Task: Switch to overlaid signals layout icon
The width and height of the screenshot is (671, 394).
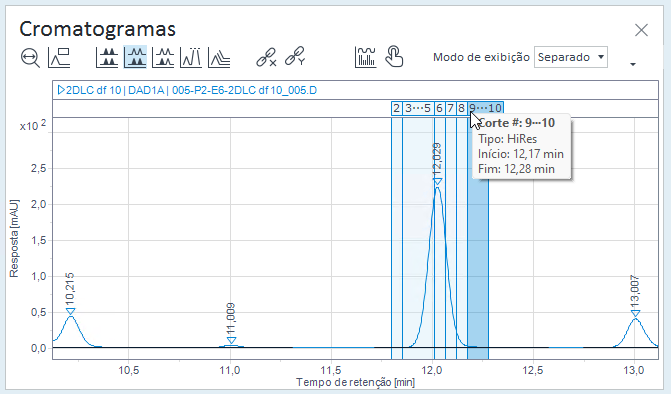Action: (191, 57)
